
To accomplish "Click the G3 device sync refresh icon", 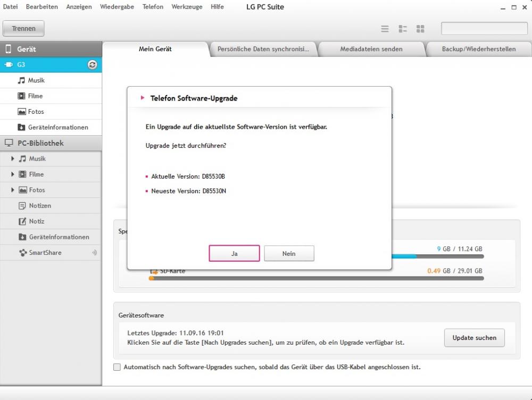I will click(x=92, y=65).
